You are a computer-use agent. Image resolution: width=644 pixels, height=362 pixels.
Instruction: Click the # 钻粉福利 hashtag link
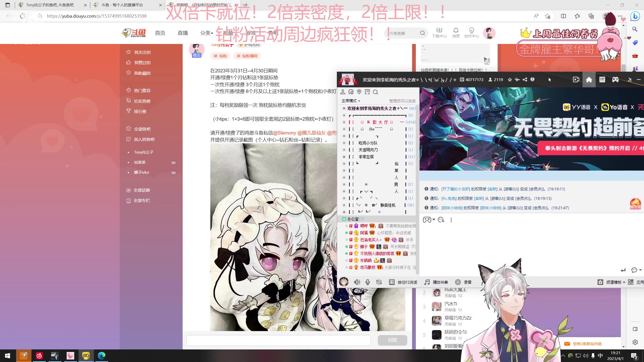[x=247, y=56]
